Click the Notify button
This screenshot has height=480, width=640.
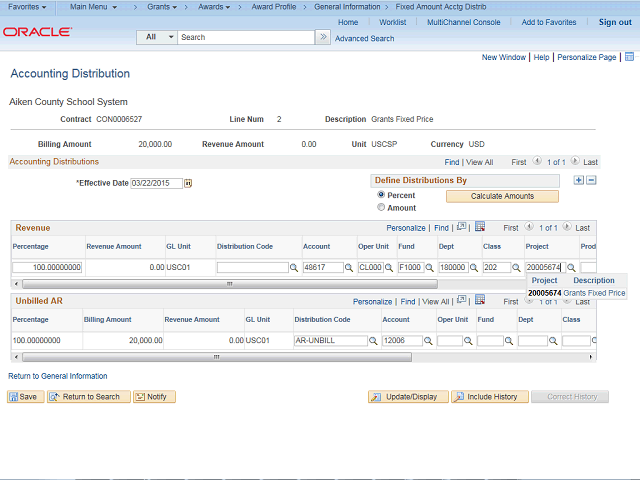(154, 397)
